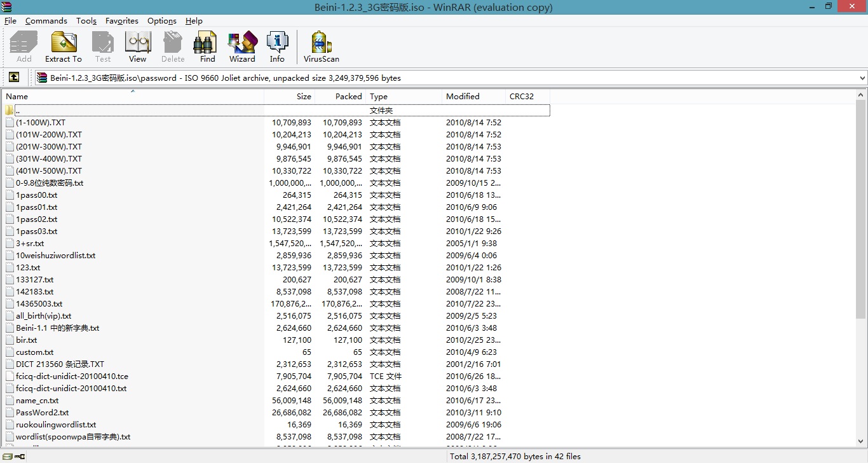Click the vertical scrollbar up arrow
This screenshot has height=463, width=868.
(861, 95)
